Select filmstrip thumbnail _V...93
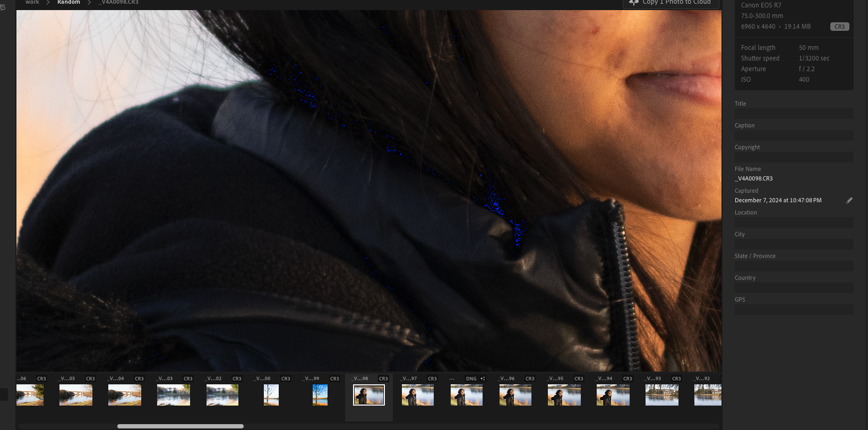This screenshot has height=430, width=868. click(x=662, y=395)
